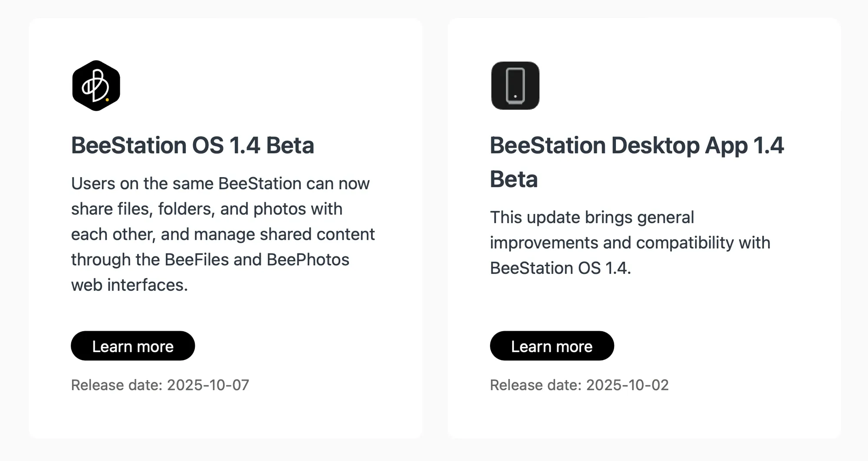Image resolution: width=868 pixels, height=461 pixels.
Task: Click the "web interfaces." text line
Action: pos(129,285)
